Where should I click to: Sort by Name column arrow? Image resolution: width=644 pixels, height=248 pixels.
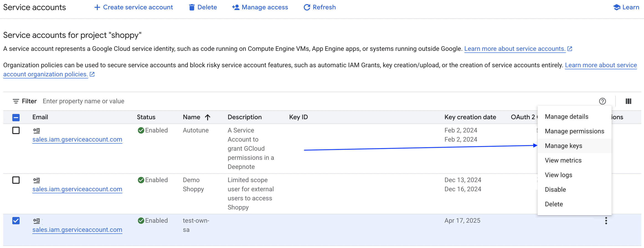pyautogui.click(x=208, y=117)
